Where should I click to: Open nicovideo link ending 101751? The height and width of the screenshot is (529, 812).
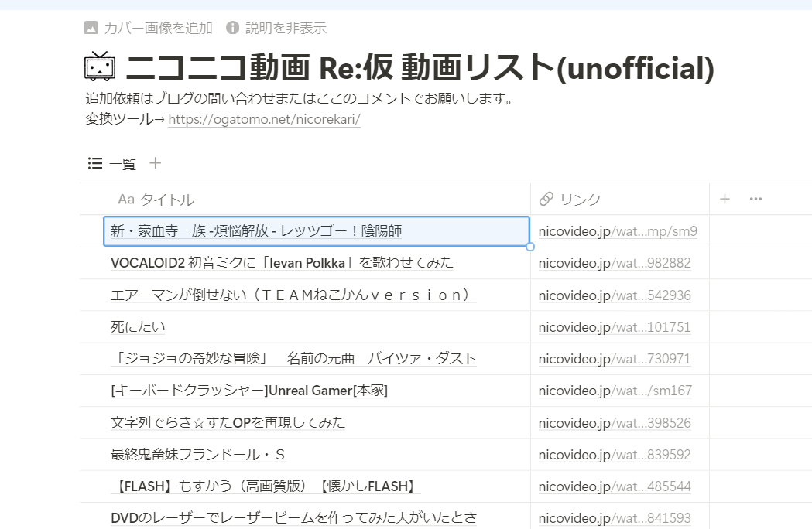tap(615, 327)
